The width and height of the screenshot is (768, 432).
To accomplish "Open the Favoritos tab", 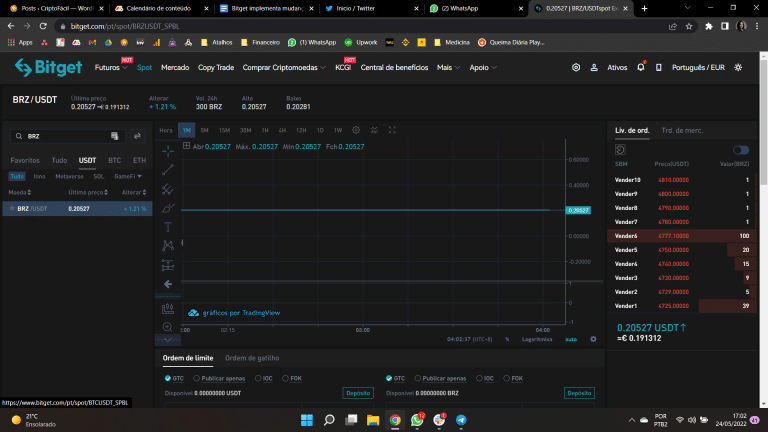I will 25,160.
